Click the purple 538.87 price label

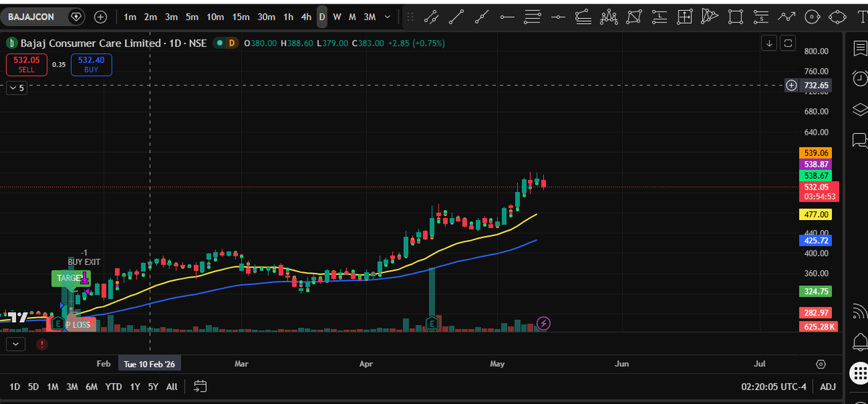(x=815, y=164)
